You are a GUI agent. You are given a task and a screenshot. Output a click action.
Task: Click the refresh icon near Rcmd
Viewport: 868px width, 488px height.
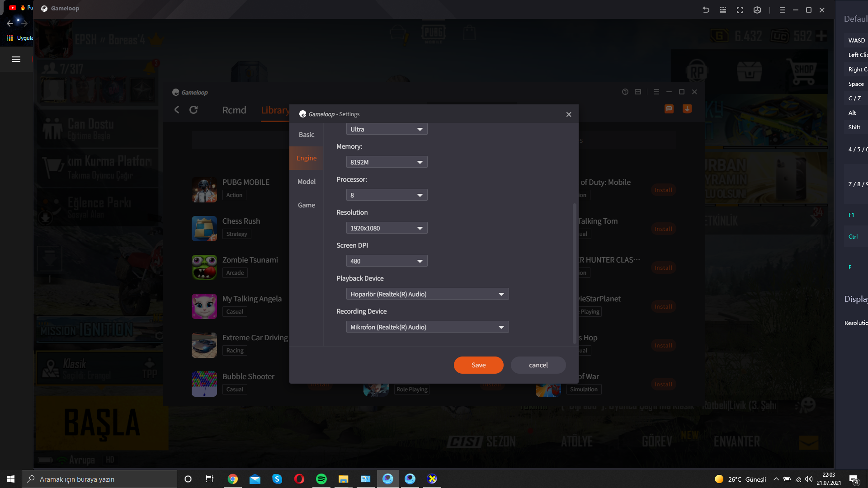click(193, 110)
